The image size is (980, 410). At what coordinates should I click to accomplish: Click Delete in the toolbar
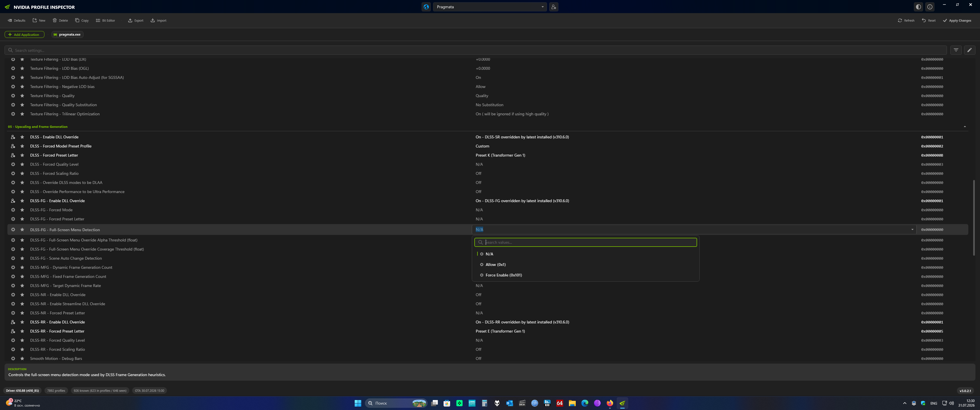click(60, 20)
